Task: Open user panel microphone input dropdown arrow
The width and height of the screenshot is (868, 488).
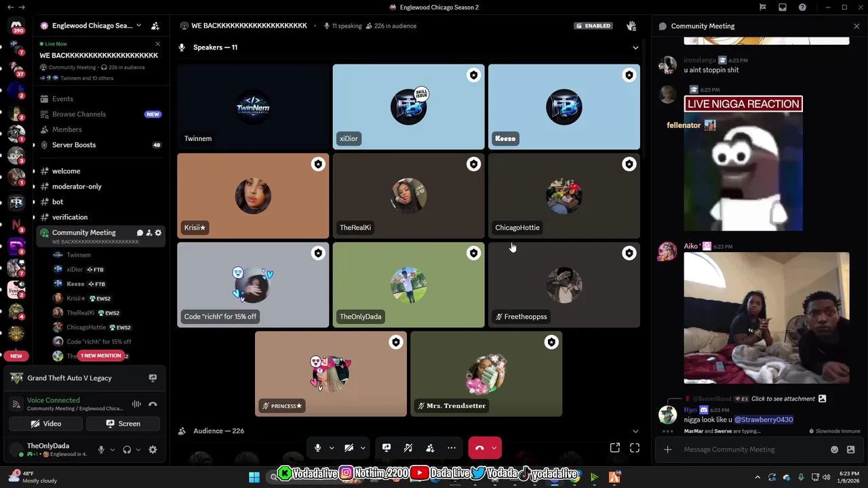Action: (x=113, y=449)
